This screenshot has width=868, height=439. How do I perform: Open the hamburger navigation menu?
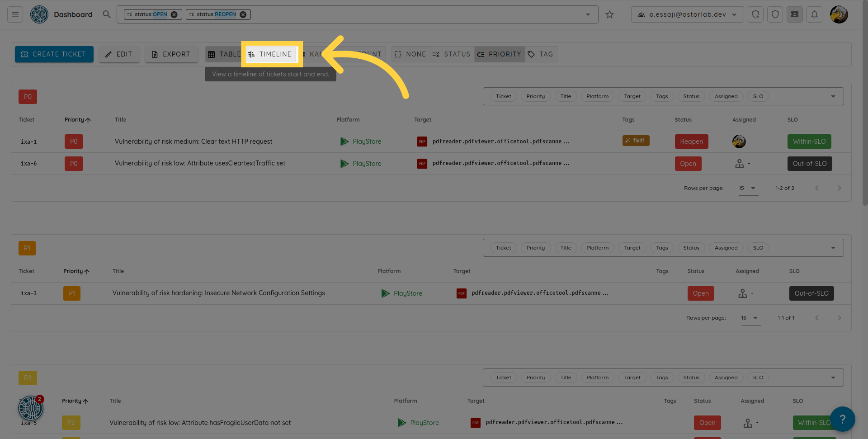pyautogui.click(x=15, y=14)
